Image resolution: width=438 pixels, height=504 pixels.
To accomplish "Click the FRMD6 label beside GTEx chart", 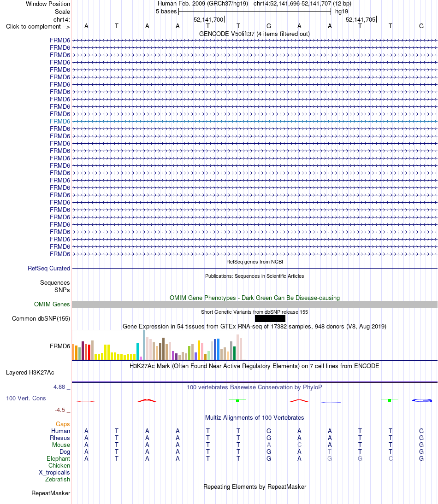I will click(x=60, y=346).
